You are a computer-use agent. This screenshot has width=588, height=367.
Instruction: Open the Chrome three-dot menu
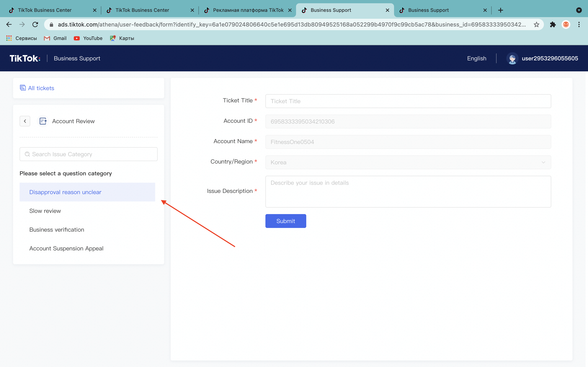pos(579,24)
